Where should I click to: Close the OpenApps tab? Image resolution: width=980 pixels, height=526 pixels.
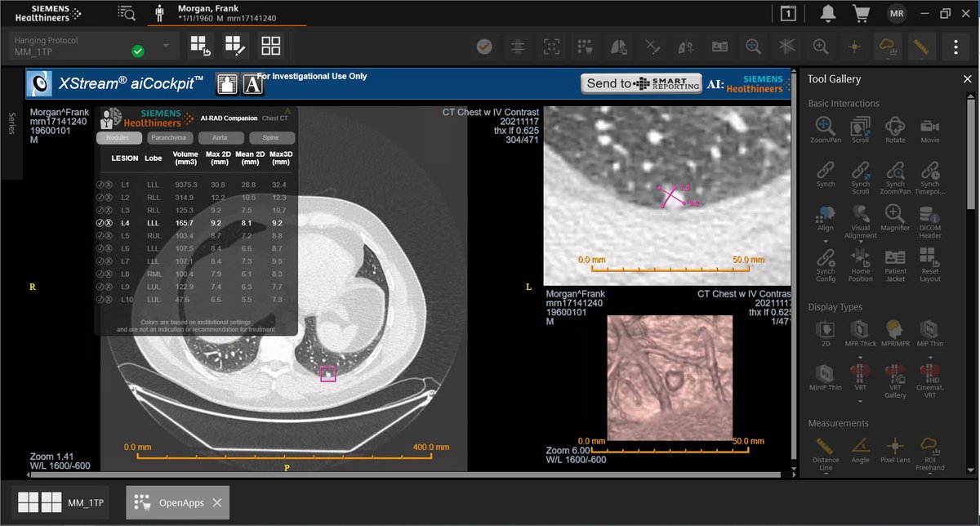(217, 502)
